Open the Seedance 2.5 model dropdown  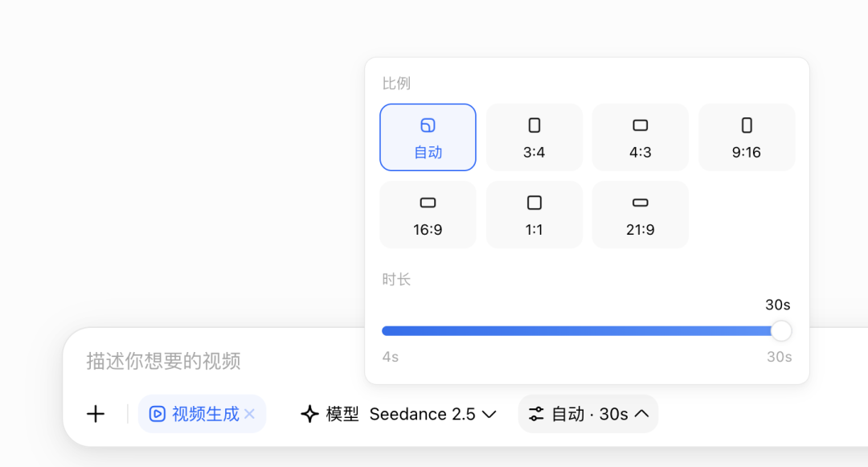pos(399,414)
